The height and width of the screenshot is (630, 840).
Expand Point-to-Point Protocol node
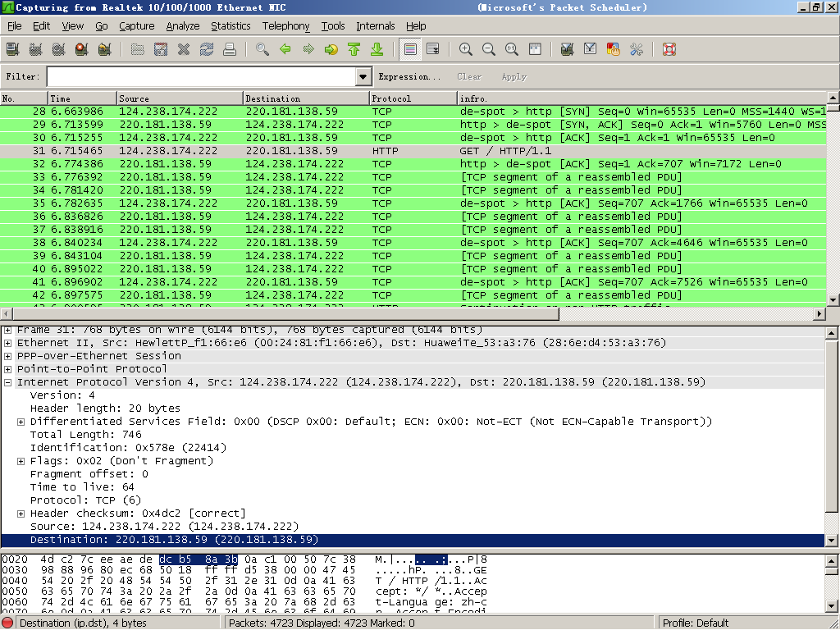point(7,369)
